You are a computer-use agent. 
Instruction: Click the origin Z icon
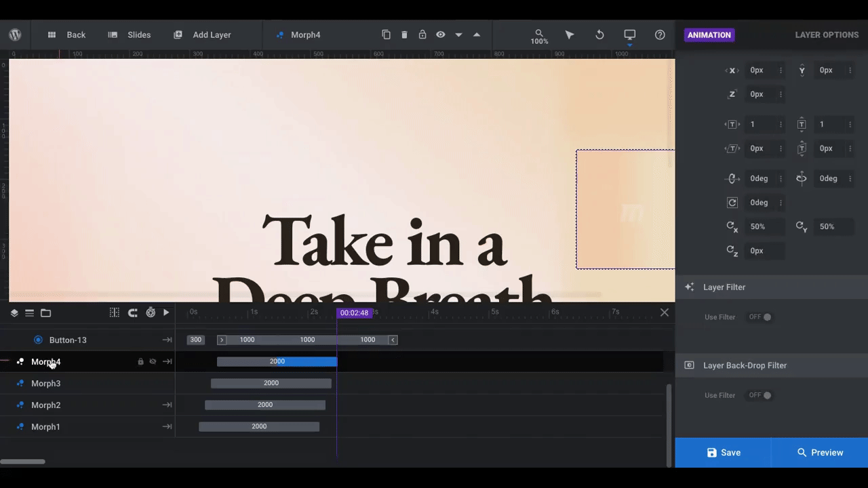point(732,251)
